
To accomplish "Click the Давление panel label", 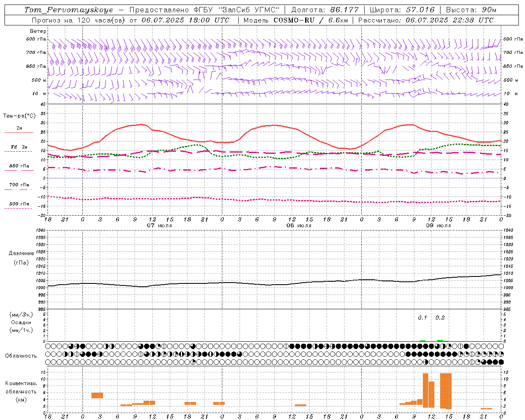I will (21, 253).
